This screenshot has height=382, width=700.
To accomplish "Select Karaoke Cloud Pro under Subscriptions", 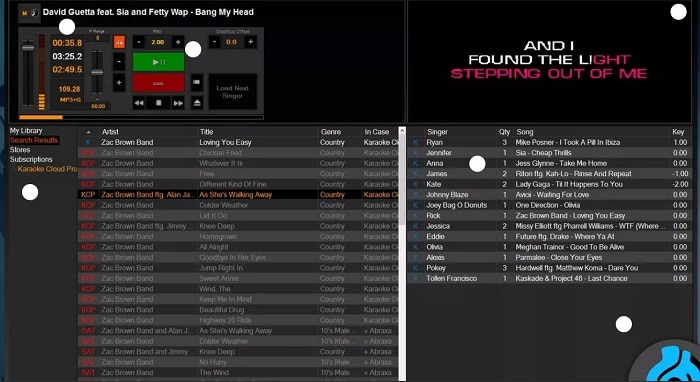I will [47, 169].
